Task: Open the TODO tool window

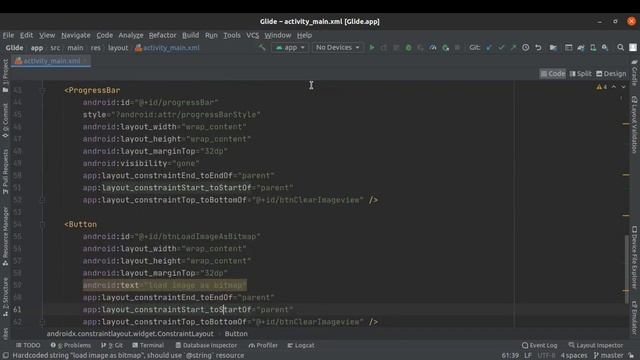Action: [x=28, y=345]
